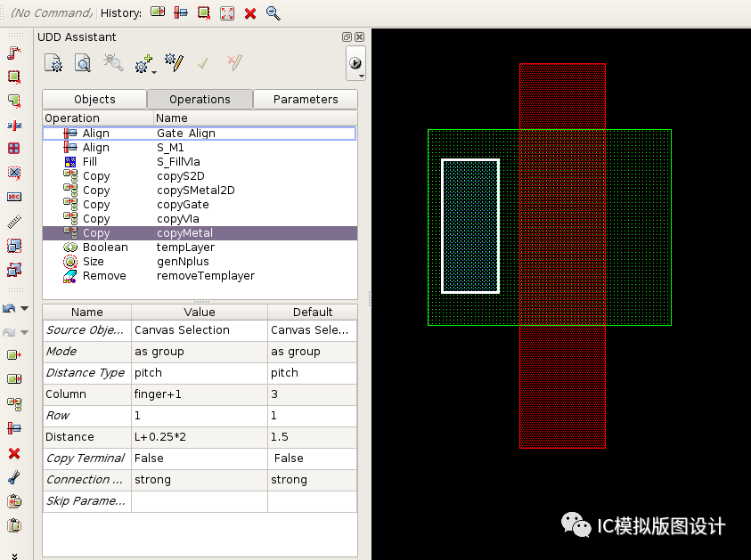Click the Copy tool in left toolbar

[14, 404]
